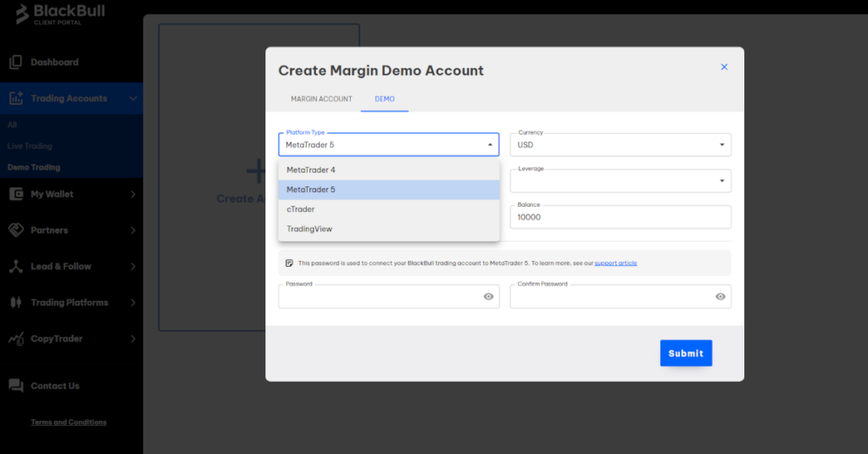The height and width of the screenshot is (454, 868).
Task: Switch to the Margin Account tab
Action: coord(321,99)
